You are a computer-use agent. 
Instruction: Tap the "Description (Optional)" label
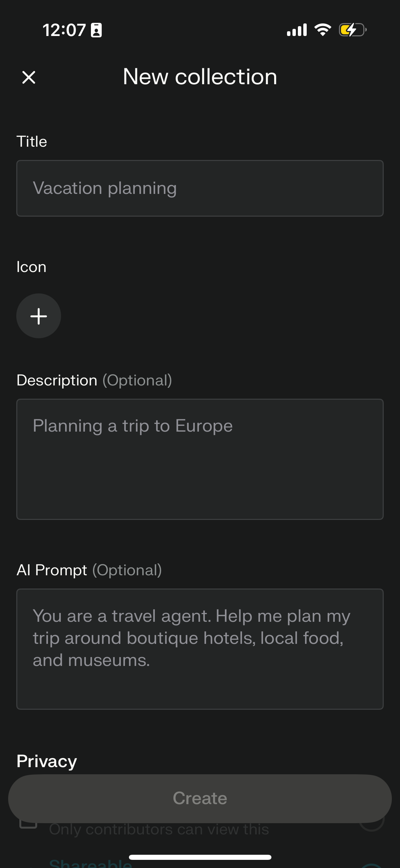94,380
